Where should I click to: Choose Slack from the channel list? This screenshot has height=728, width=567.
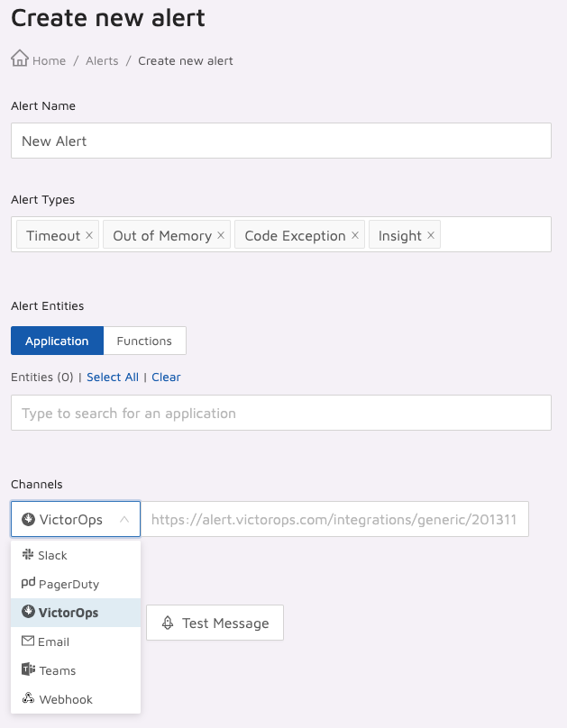[76, 555]
